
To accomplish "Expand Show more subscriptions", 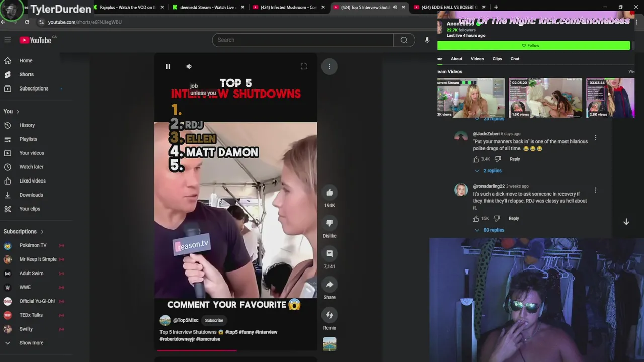I will [x=31, y=343].
